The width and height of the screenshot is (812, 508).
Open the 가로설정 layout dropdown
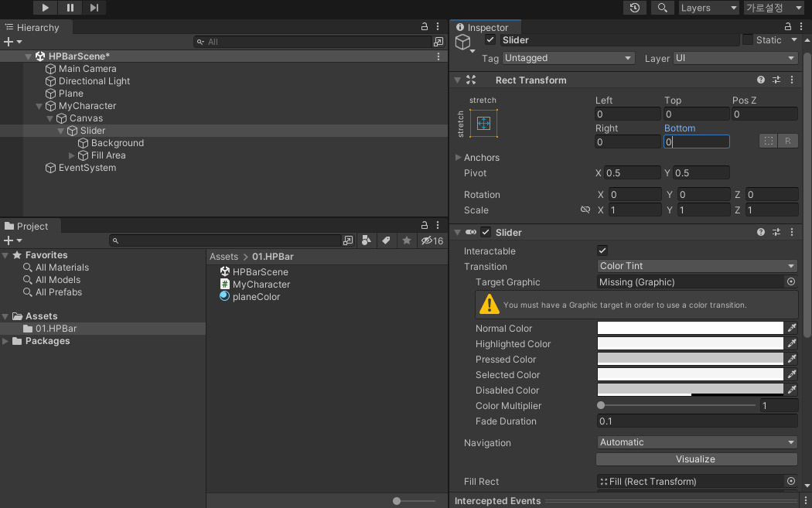773,8
